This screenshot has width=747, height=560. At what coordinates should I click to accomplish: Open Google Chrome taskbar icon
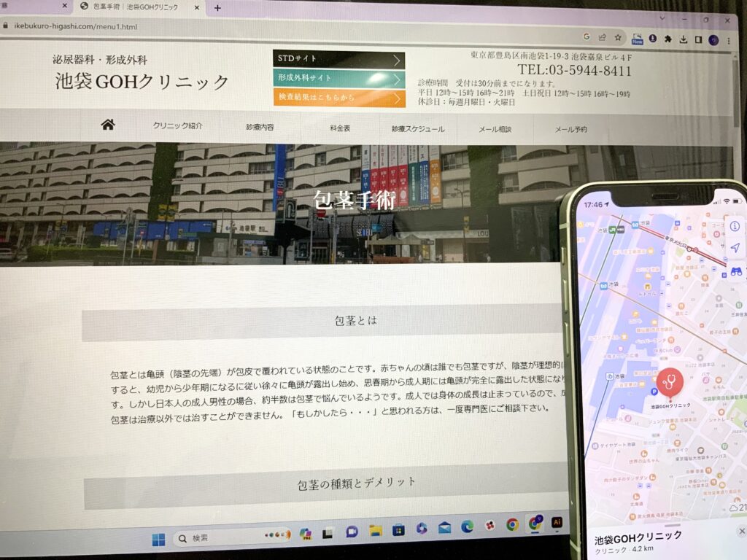click(513, 524)
